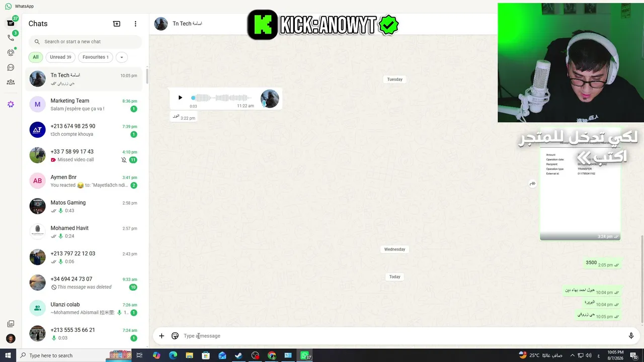Open your profile picture in the sidebar

tap(11, 338)
